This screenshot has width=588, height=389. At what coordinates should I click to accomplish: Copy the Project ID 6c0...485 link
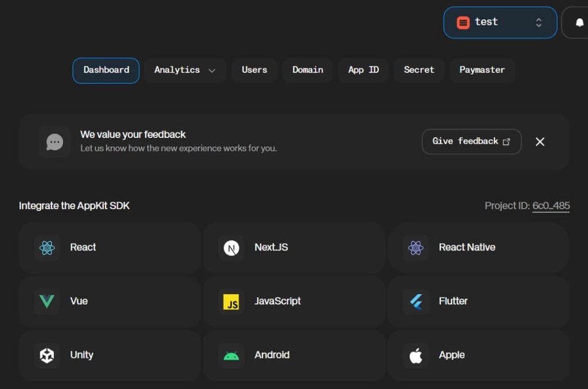(x=551, y=206)
